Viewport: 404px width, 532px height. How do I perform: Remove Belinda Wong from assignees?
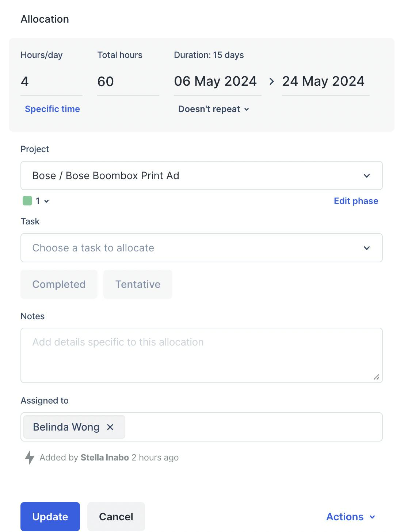pyautogui.click(x=110, y=427)
